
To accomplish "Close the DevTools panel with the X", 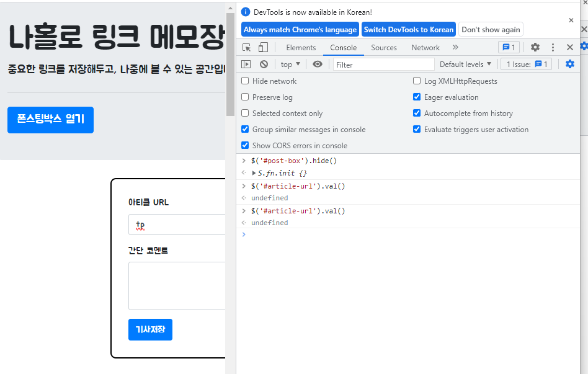I will pyautogui.click(x=570, y=47).
